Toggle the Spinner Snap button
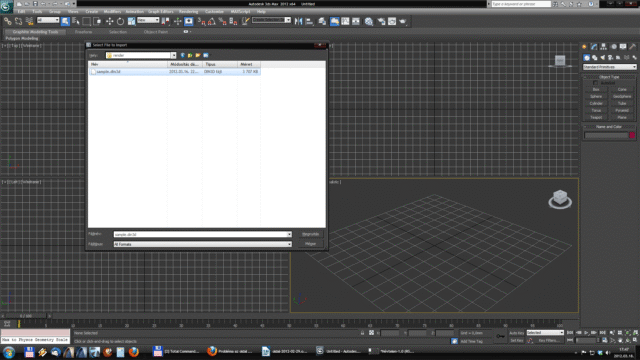This screenshot has width=640, height=360. pyautogui.click(x=233, y=21)
